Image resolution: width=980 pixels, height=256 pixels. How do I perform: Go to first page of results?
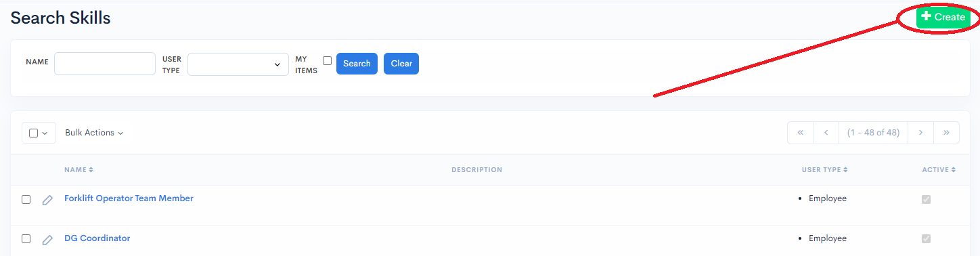click(800, 133)
